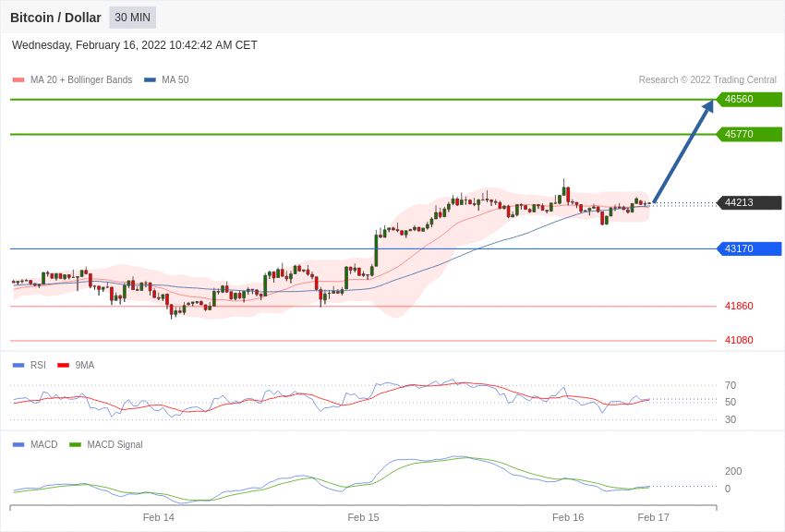Click the Feb 14 date axis marker
The height and width of the screenshot is (532, 785).
point(158,517)
